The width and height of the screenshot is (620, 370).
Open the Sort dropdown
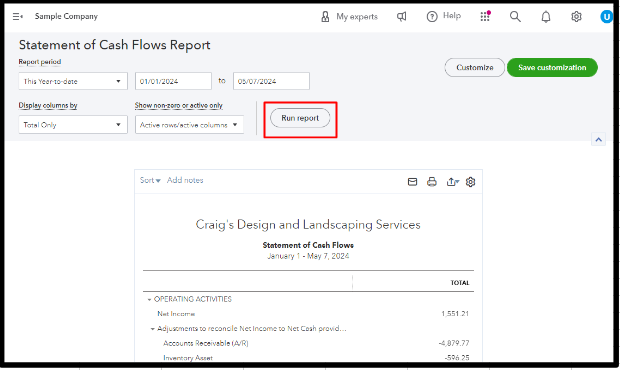tap(150, 180)
